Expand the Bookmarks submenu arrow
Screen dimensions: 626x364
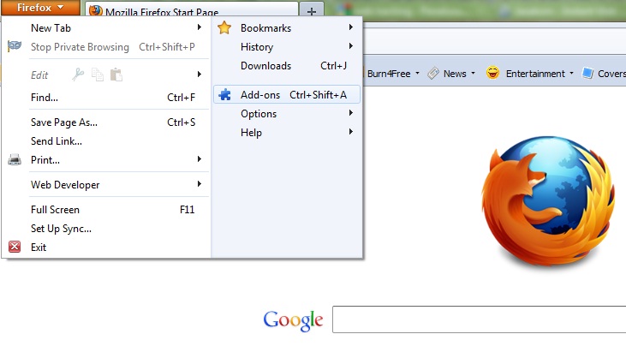[350, 27]
